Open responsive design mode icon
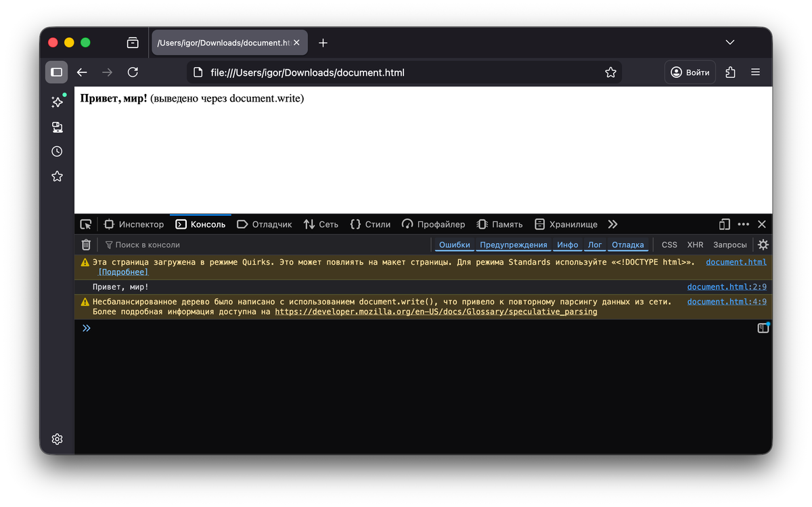The width and height of the screenshot is (812, 507). 725,224
